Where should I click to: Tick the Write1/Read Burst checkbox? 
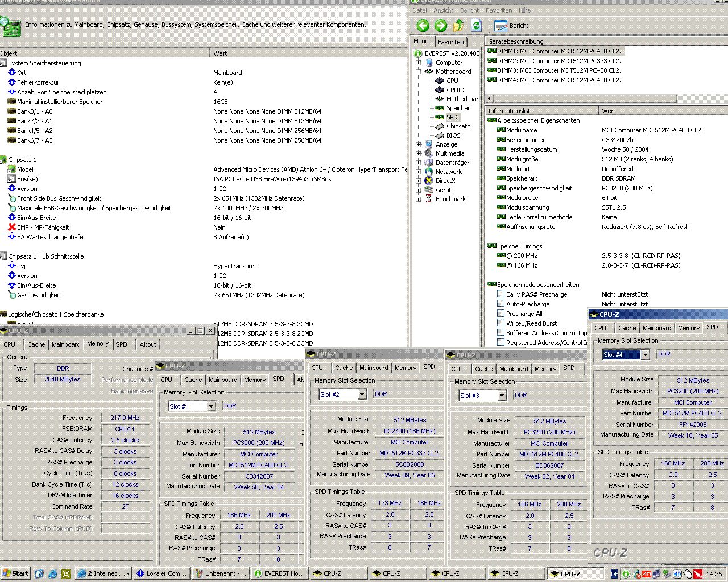[x=500, y=323]
